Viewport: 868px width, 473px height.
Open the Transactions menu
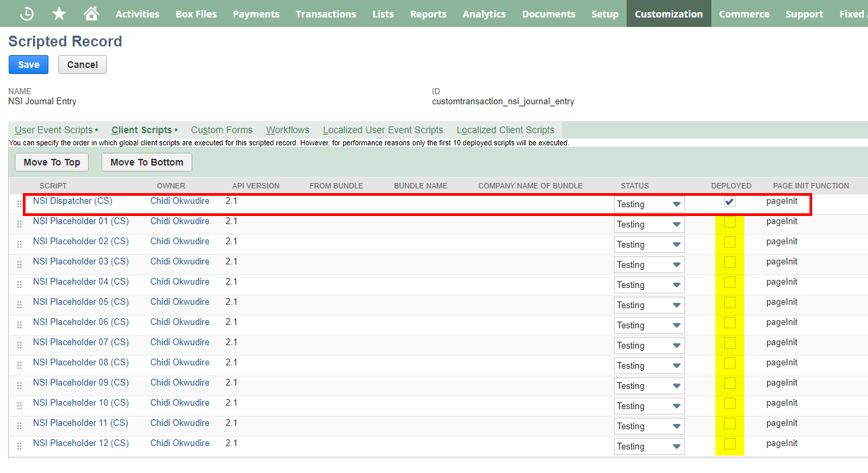click(326, 13)
